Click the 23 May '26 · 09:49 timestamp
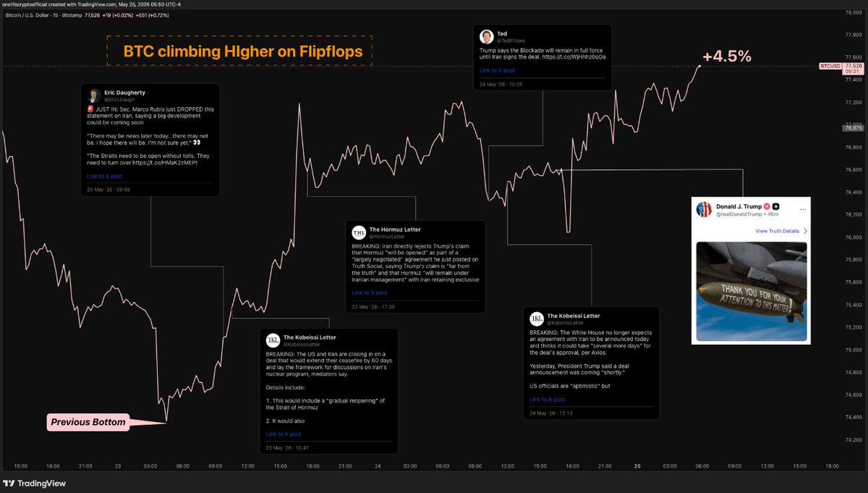Screen dimensions: 868x493 (x=109, y=190)
